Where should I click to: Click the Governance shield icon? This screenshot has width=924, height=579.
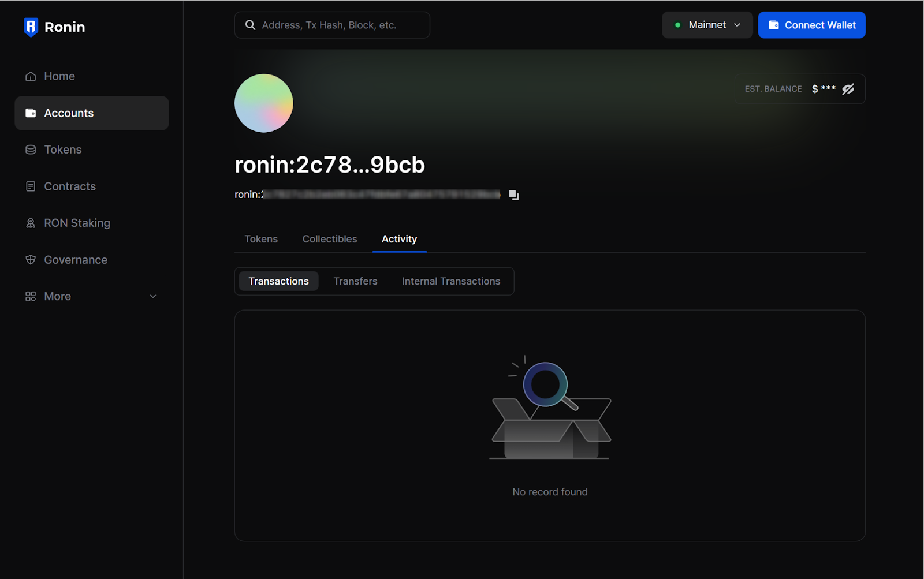[x=31, y=259]
